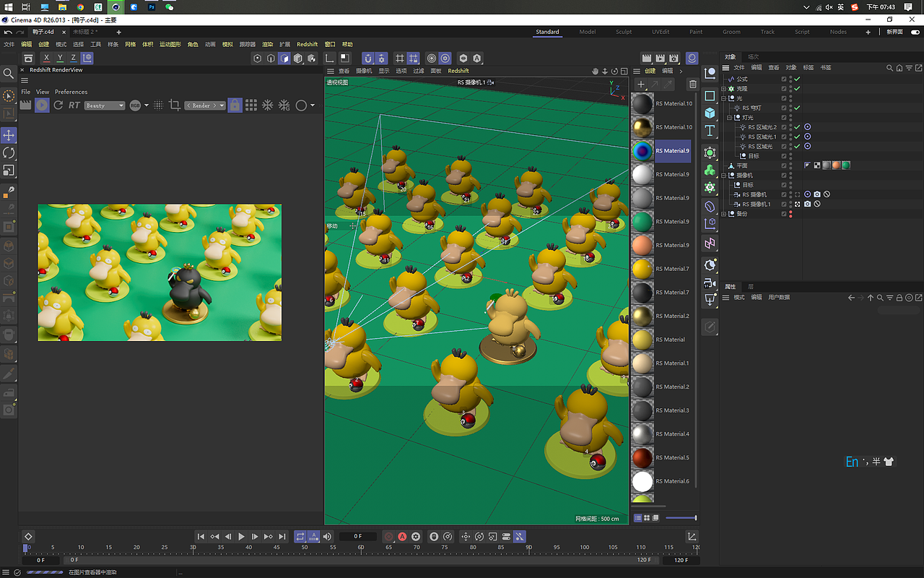Viewport: 924px width, 578px height.
Task: Adjust the material preview size slider
Action: [x=681, y=518]
